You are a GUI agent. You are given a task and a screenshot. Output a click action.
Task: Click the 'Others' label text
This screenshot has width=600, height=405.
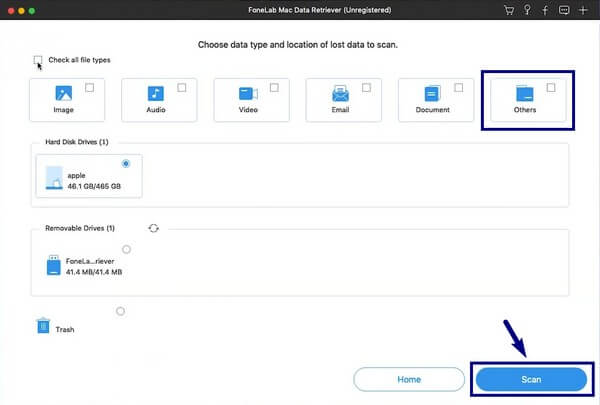(525, 110)
